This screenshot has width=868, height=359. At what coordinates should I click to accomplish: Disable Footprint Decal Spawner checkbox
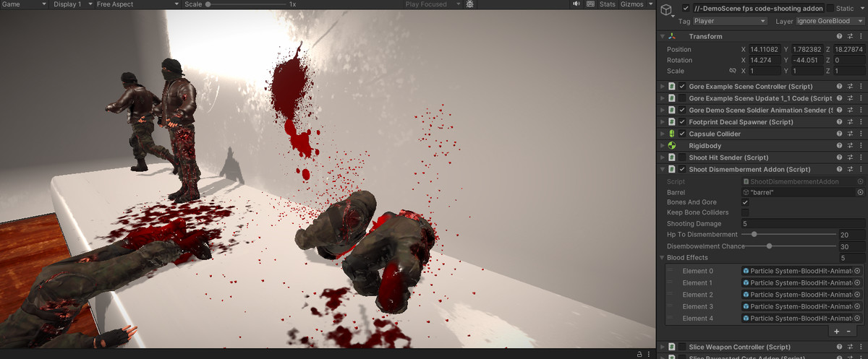(682, 122)
